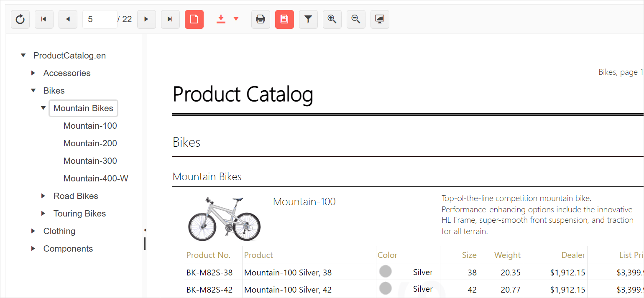The width and height of the screenshot is (644, 298).
Task: Click the 20.35 weight value
Action: (x=511, y=273)
